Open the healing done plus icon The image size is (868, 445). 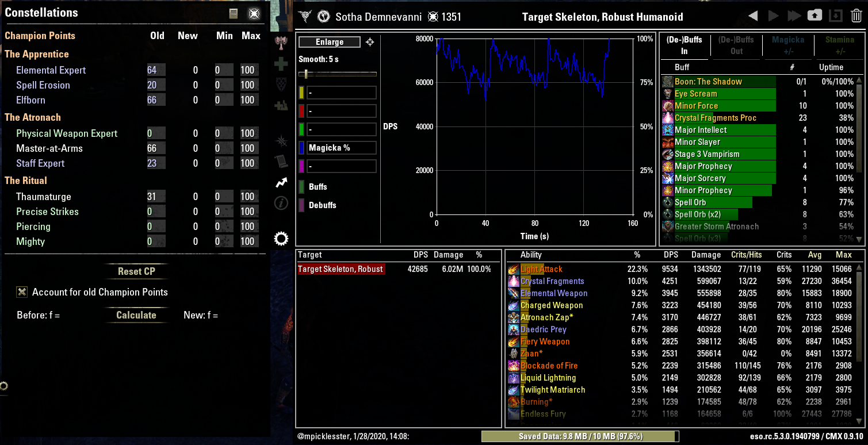point(281,63)
